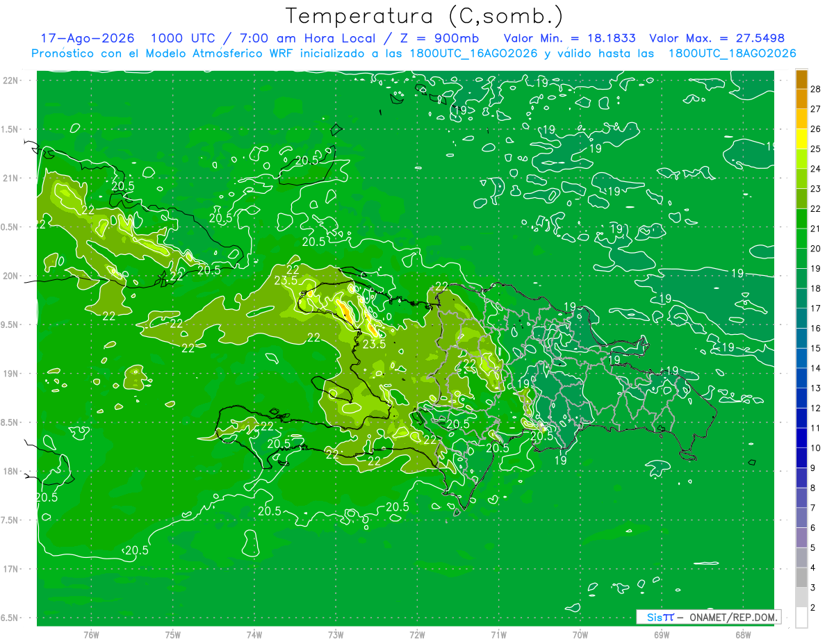
Task: Click the dark blue color scale segment between 10 and 11
Action: click(801, 438)
